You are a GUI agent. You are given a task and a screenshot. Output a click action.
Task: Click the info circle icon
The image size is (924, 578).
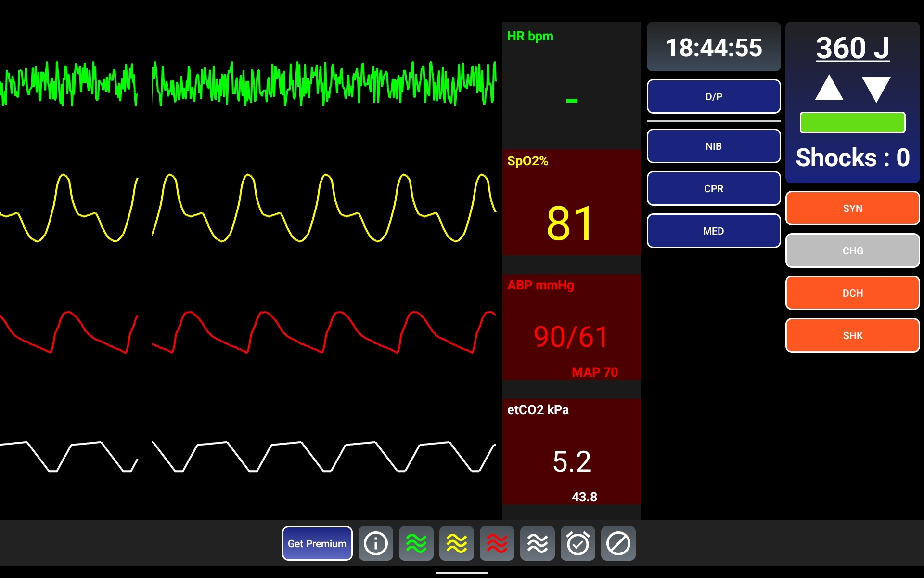click(x=375, y=543)
